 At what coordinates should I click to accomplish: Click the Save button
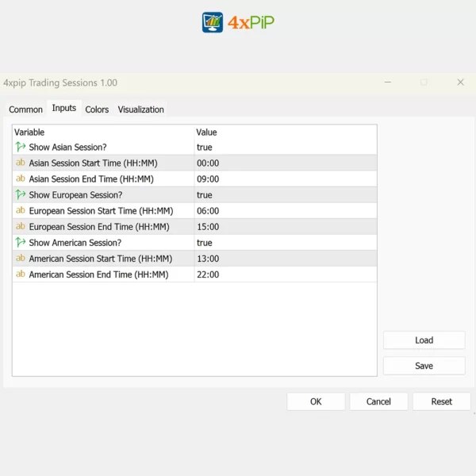point(424,366)
